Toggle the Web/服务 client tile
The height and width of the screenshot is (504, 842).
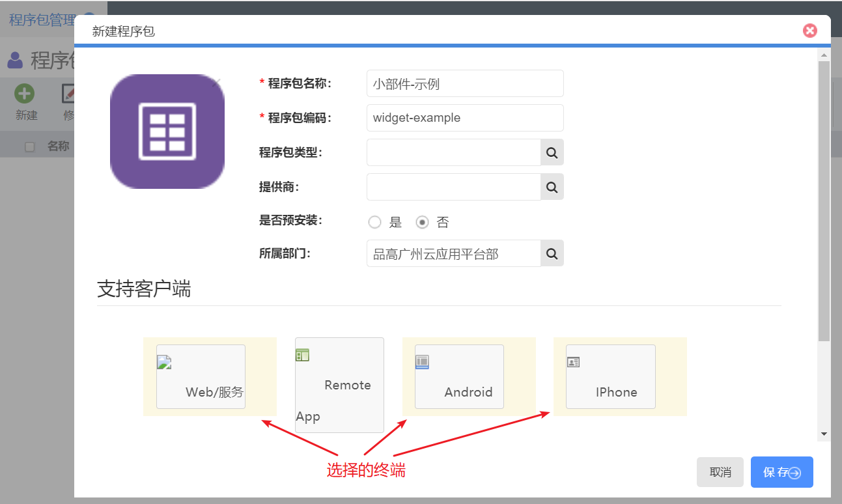(201, 376)
